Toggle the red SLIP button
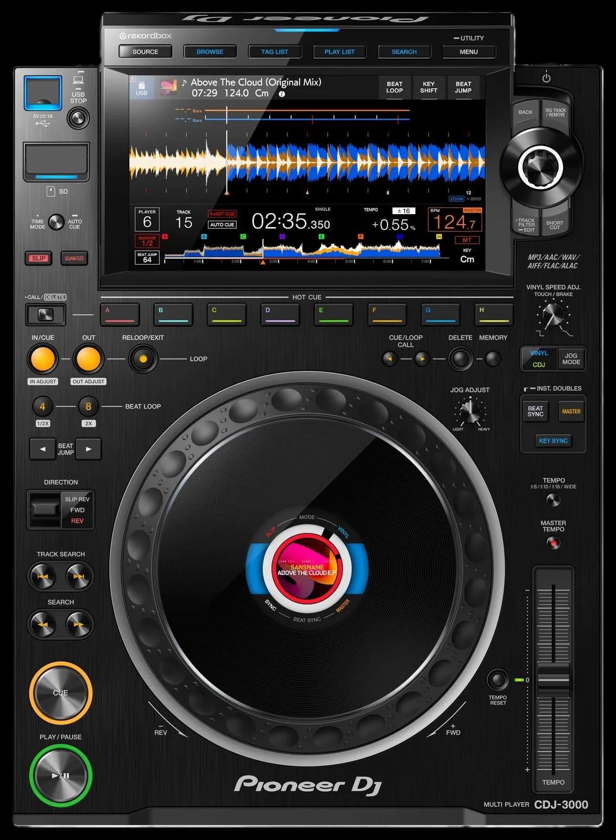 point(39,258)
